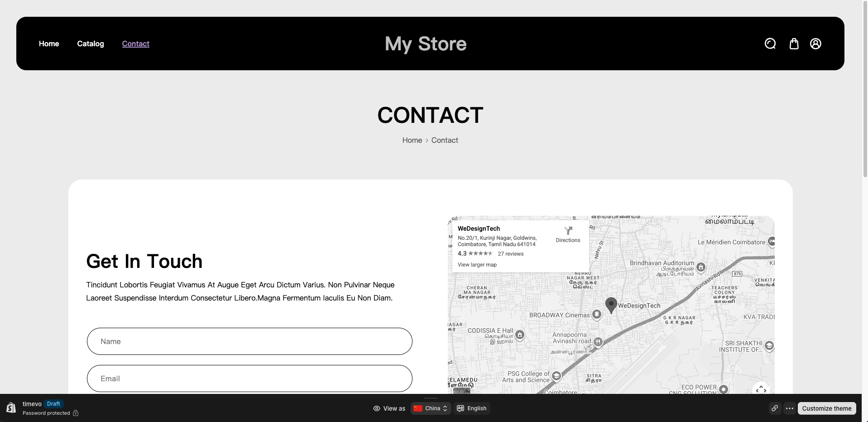Expand the China country dropdown
868x422 pixels.
[431, 408]
